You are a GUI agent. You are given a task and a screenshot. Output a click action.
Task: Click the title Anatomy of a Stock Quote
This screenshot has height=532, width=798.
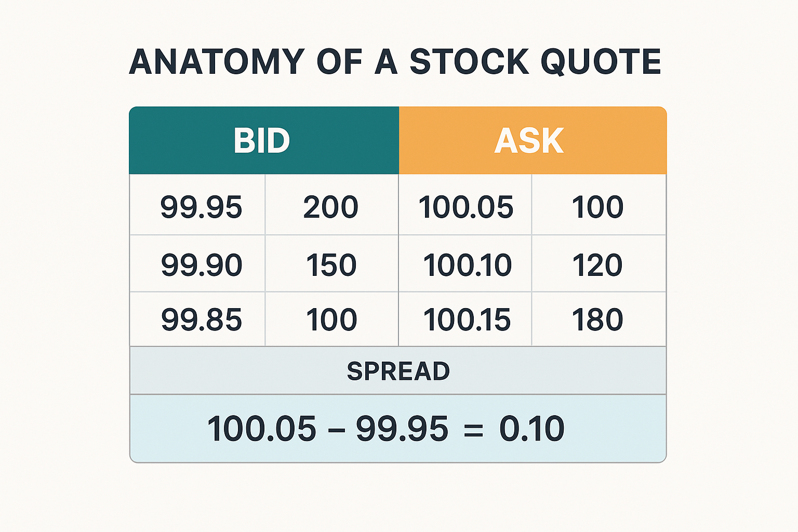pos(395,62)
